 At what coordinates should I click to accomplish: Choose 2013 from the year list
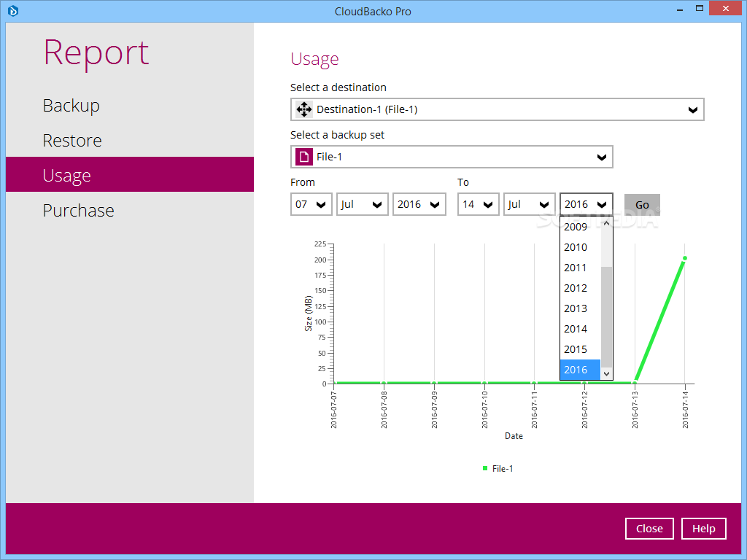click(x=580, y=309)
